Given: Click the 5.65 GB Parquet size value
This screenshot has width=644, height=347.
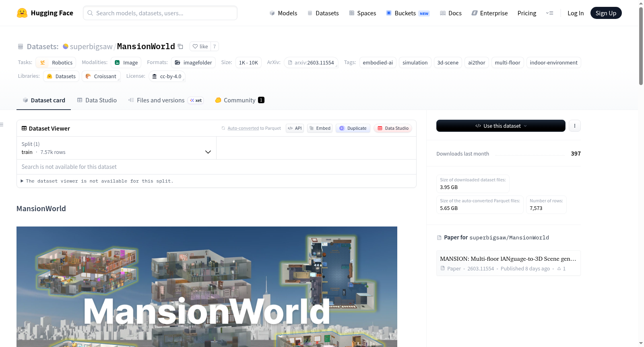Looking at the screenshot, I should pos(449,208).
